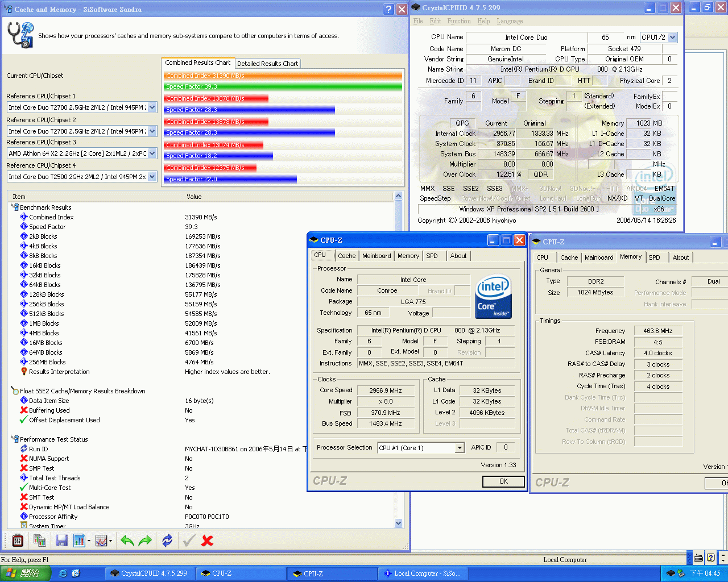
Task: Click the Float SSE2 Cache/Memory Results Breakdown icon
Action: click(15, 391)
